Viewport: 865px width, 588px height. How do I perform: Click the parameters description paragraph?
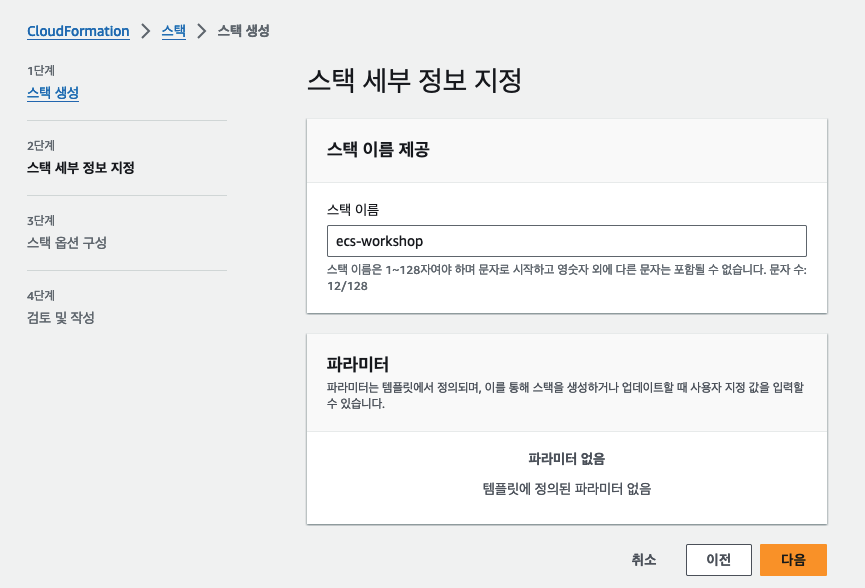point(565,395)
